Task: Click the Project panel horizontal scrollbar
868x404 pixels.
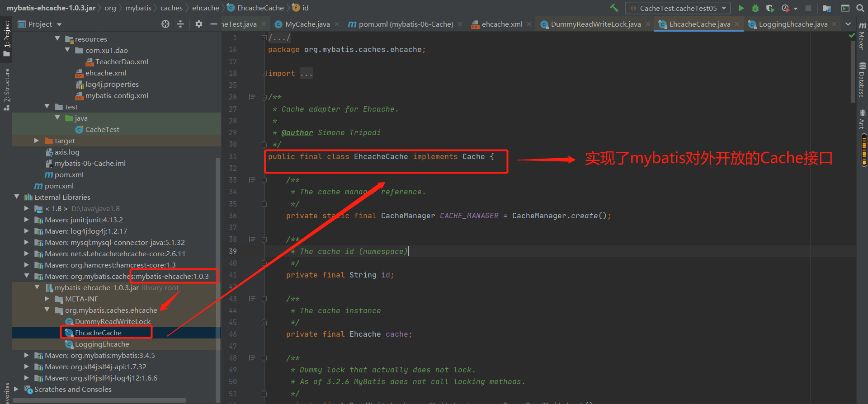Action: (99, 400)
